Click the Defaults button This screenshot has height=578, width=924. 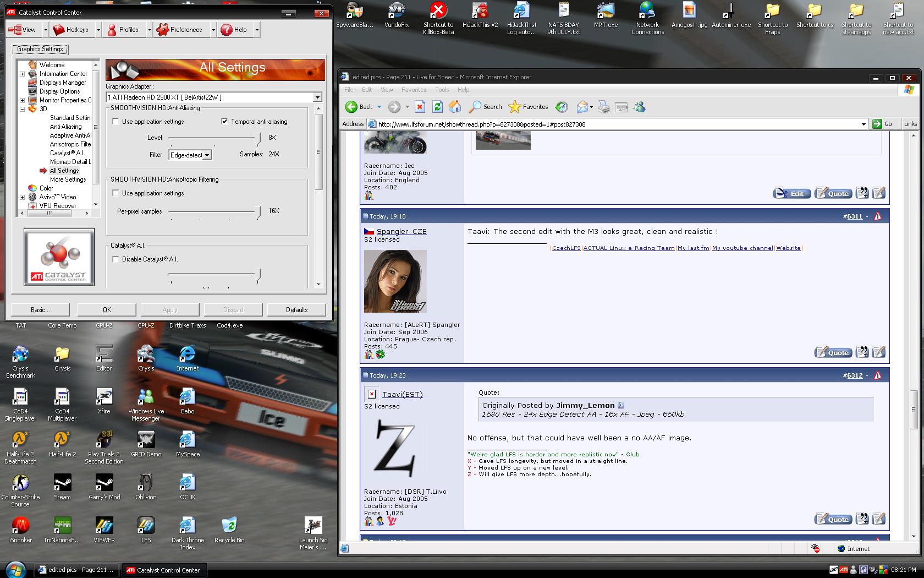(296, 310)
